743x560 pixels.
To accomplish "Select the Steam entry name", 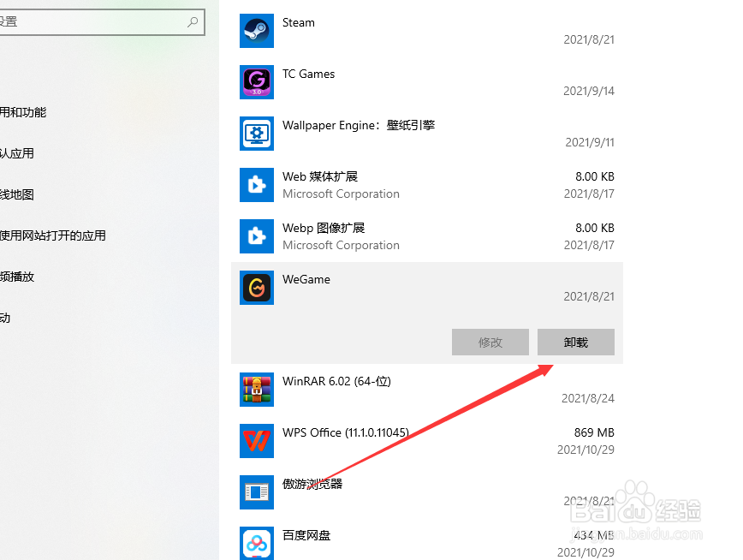I will tap(299, 23).
